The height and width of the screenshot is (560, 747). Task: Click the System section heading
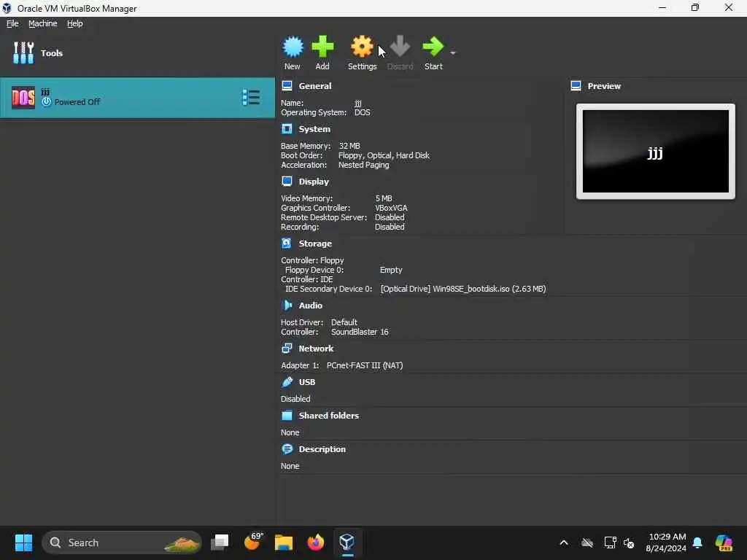point(314,129)
